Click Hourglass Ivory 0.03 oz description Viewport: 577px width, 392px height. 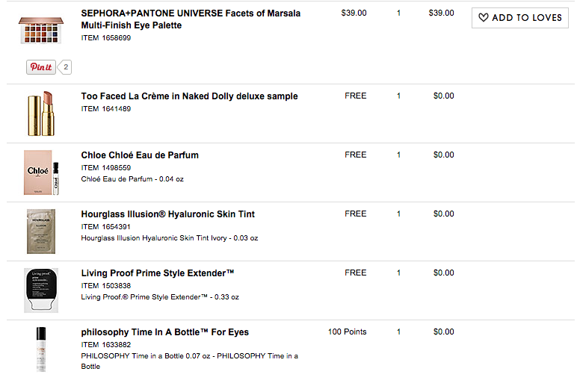tap(170, 238)
